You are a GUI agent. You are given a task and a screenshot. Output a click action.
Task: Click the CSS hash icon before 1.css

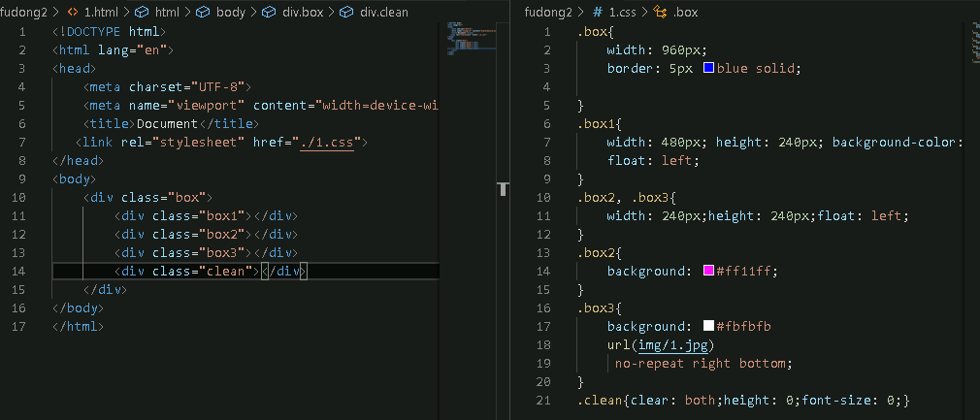(598, 12)
